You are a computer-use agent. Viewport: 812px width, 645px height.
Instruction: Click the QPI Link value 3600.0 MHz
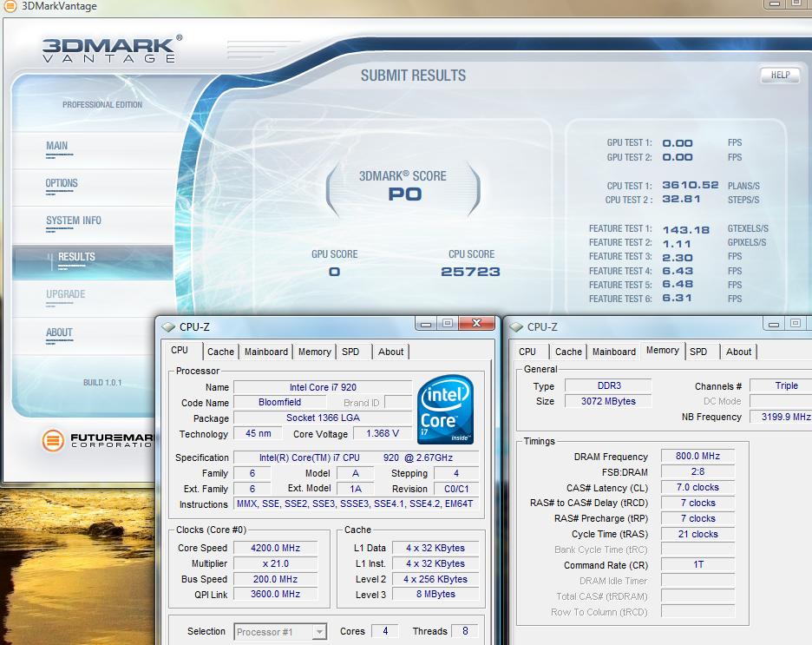click(x=276, y=595)
